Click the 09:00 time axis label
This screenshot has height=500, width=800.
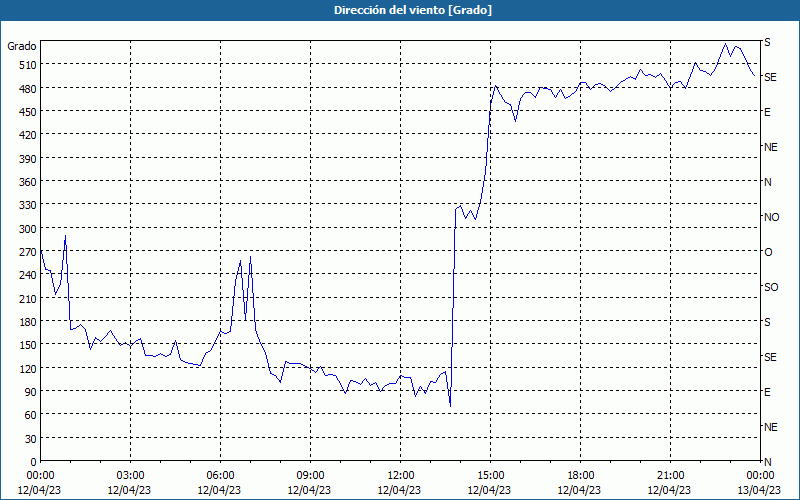click(x=310, y=476)
